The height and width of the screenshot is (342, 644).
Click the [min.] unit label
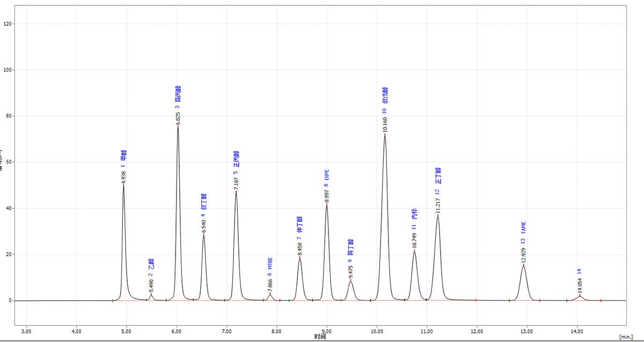(625, 337)
